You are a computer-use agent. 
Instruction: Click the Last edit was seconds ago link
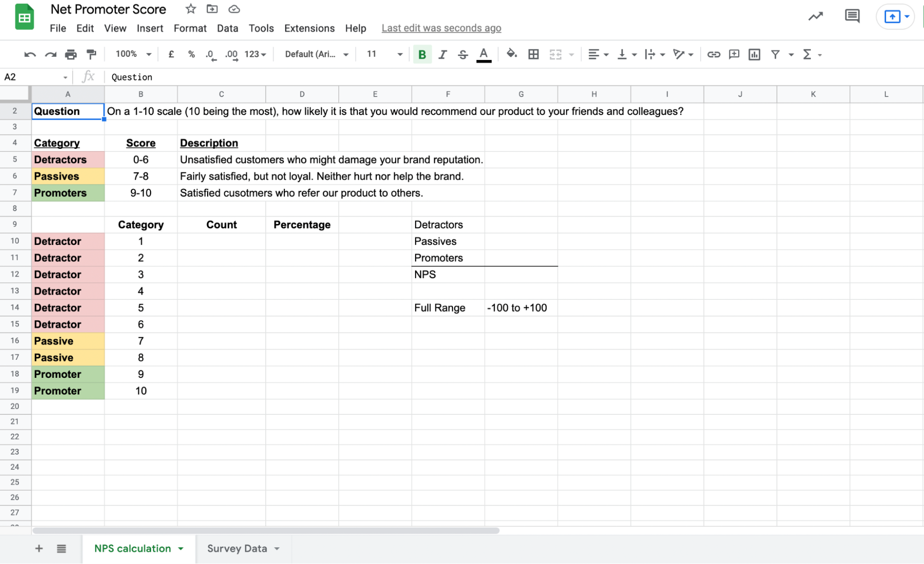(x=441, y=28)
